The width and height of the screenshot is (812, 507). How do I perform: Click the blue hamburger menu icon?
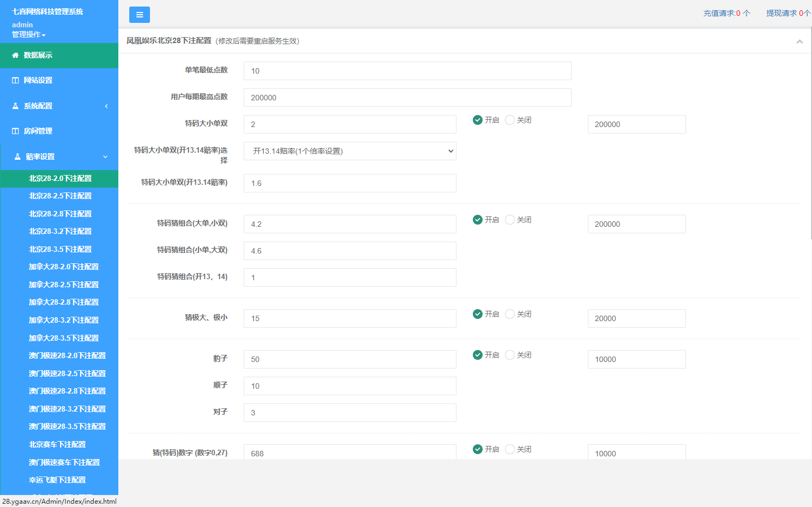(140, 15)
